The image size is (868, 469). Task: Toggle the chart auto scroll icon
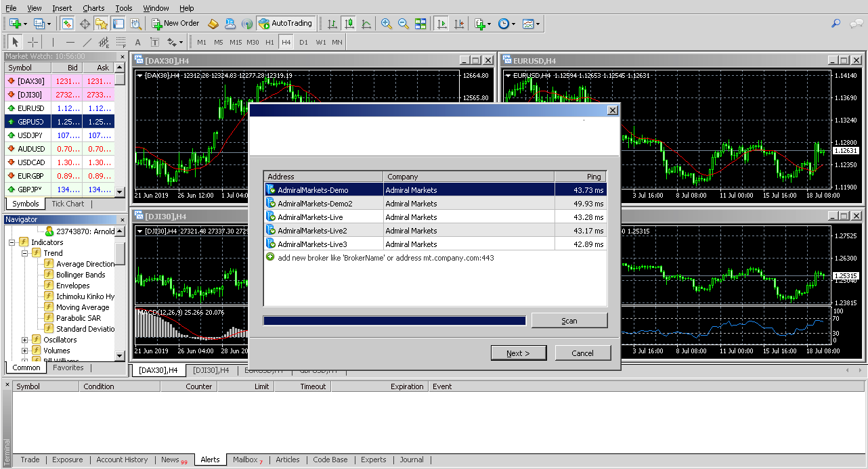(x=441, y=24)
